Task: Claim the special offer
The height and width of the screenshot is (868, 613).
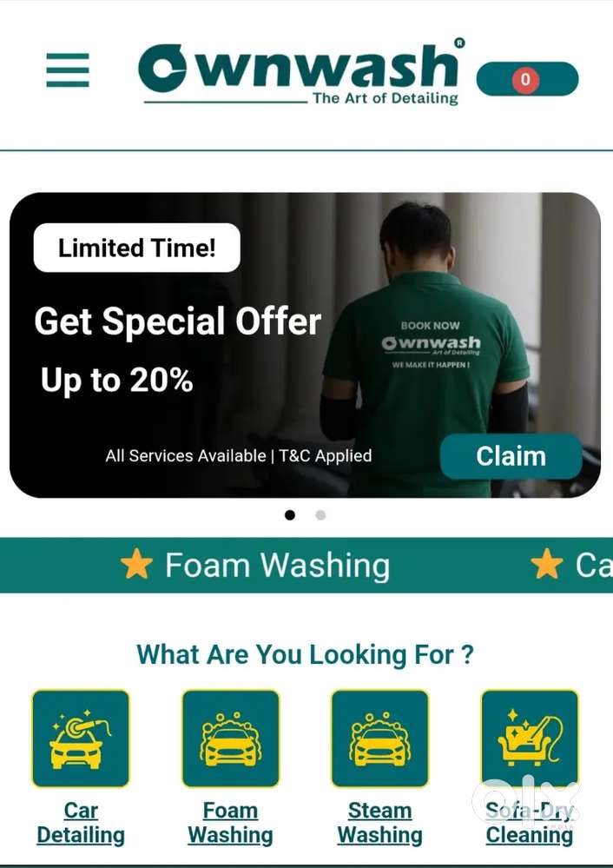Action: pos(511,456)
